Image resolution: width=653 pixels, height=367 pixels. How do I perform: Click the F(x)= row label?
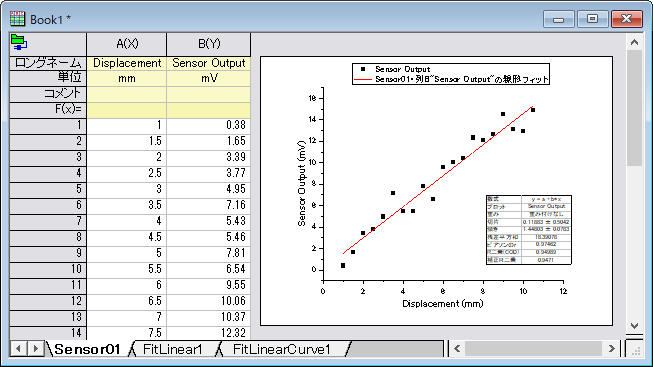pos(48,110)
